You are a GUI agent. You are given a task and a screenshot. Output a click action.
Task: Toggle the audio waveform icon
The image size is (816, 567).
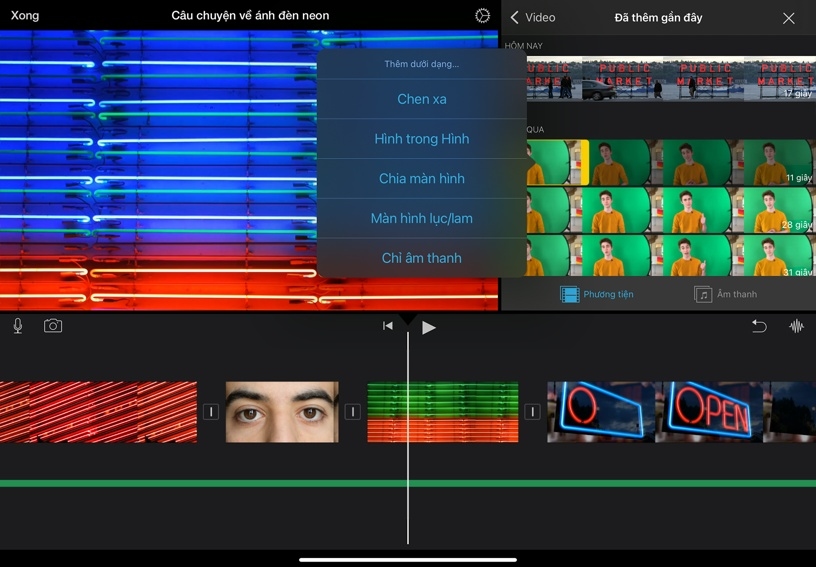tap(796, 326)
